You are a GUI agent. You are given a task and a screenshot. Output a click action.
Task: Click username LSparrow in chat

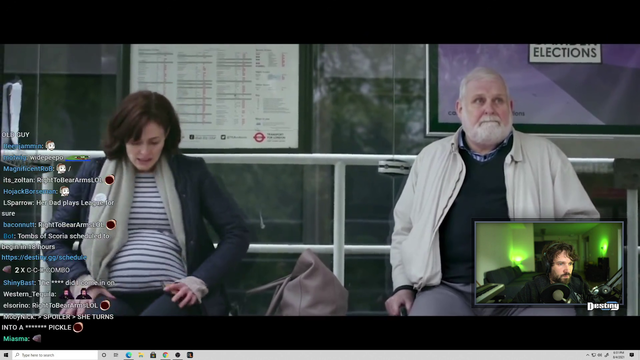[18, 203]
